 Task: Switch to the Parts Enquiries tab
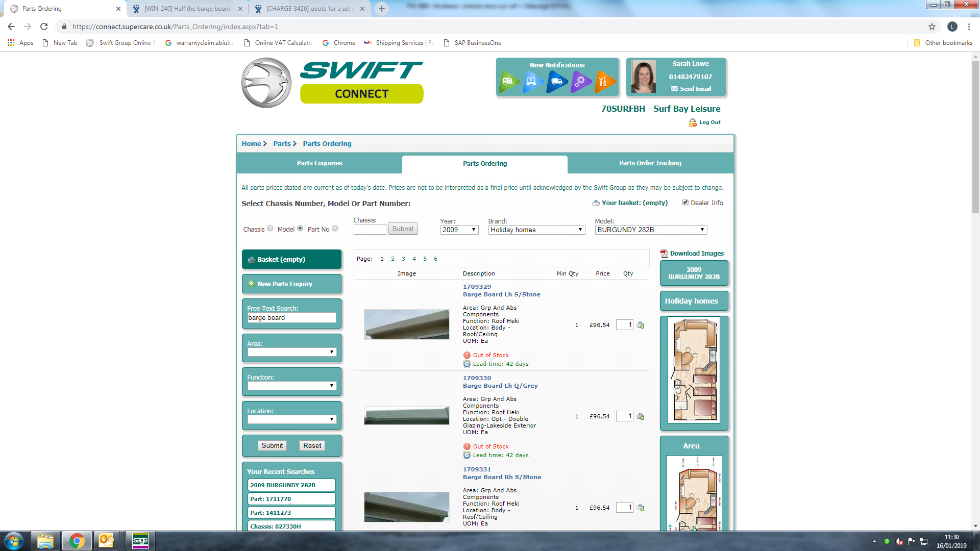tap(320, 163)
